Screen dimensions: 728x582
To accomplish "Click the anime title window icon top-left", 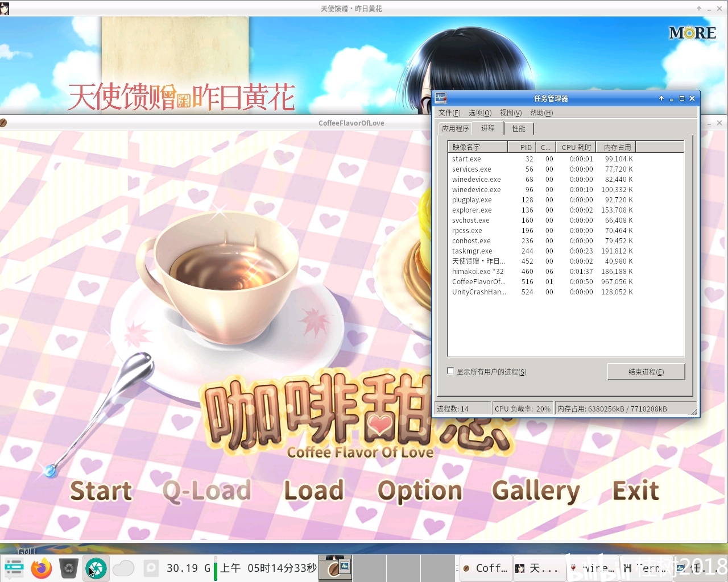I will pyautogui.click(x=5, y=9).
